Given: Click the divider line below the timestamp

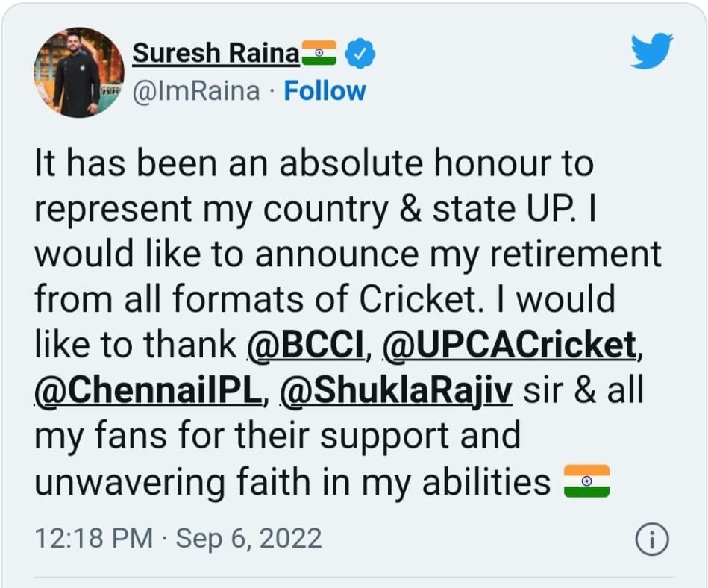Looking at the screenshot, I should 354,577.
